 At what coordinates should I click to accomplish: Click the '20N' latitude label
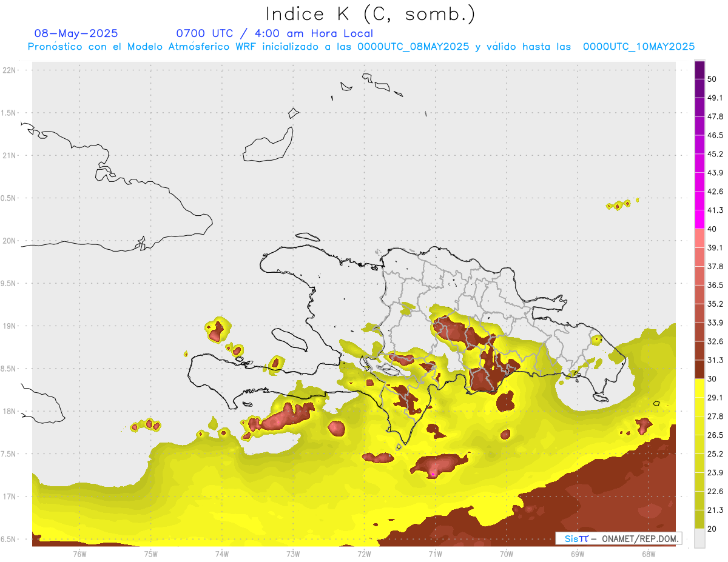9,241
